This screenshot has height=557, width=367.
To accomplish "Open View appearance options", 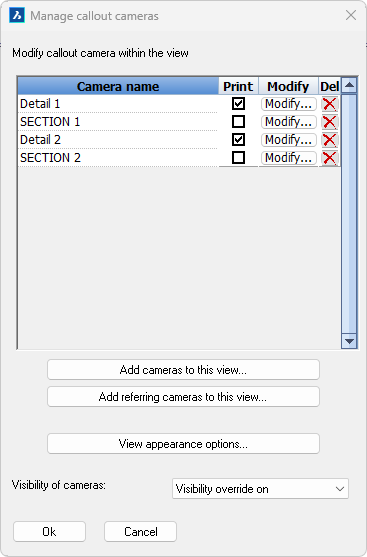I will (183, 444).
